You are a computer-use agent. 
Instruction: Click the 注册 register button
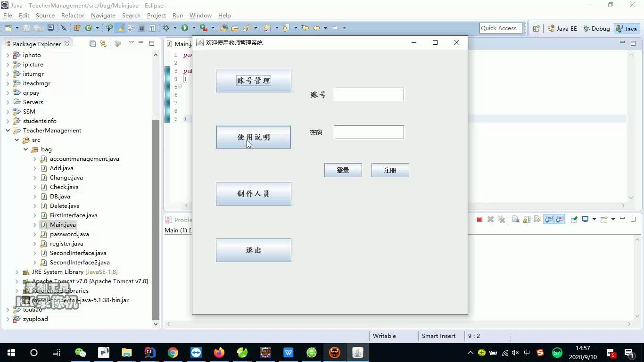click(x=390, y=170)
